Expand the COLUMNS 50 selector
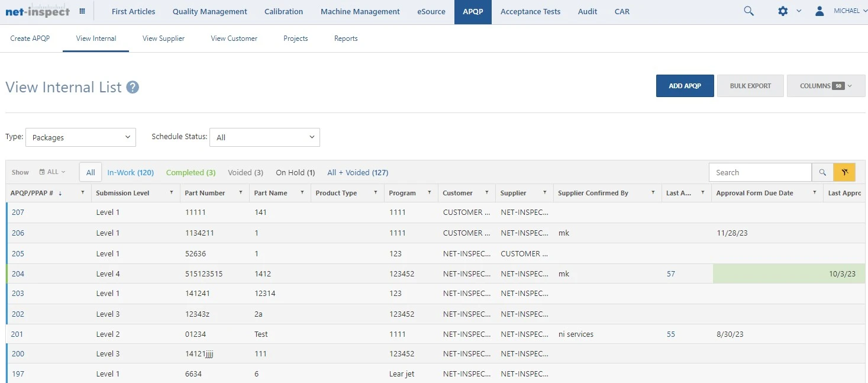This screenshot has height=383, width=868. pyautogui.click(x=825, y=85)
